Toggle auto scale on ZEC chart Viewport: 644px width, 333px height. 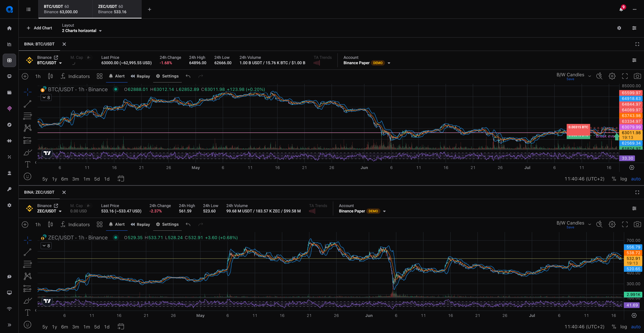coord(635,327)
